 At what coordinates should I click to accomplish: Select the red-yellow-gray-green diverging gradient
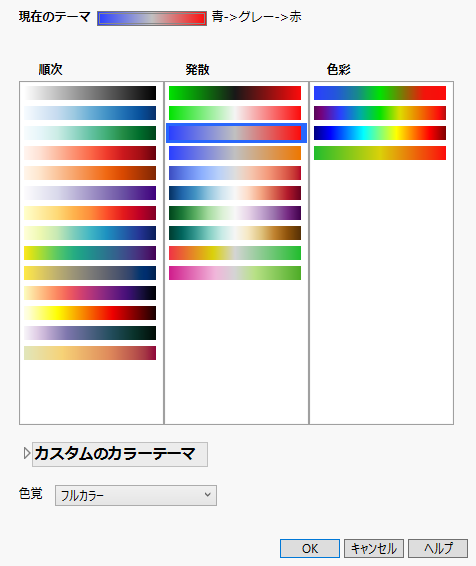point(235,253)
